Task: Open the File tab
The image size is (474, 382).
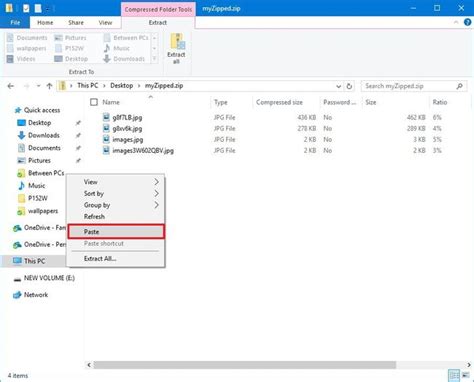Action: [15, 22]
